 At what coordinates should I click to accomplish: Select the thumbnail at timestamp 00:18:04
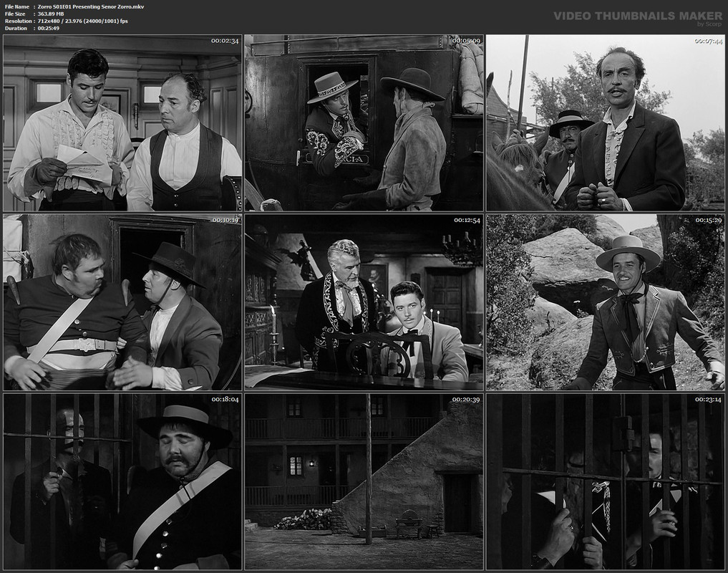pos(122,481)
